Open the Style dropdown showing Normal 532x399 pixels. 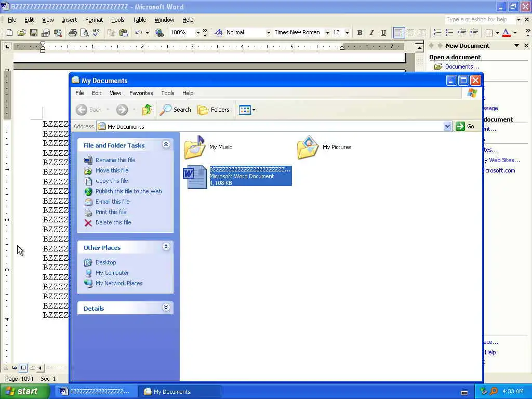[x=269, y=33]
